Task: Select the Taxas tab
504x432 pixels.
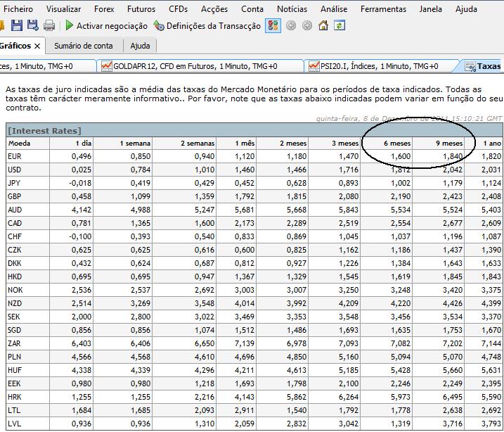Action: point(482,66)
